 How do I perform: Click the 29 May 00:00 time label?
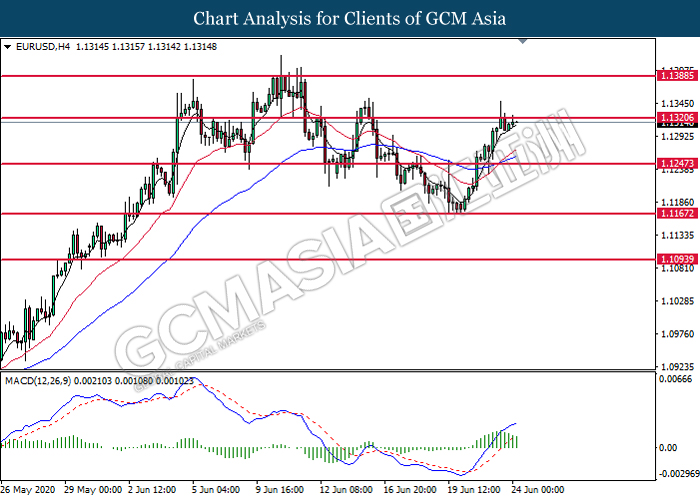pyautogui.click(x=93, y=490)
